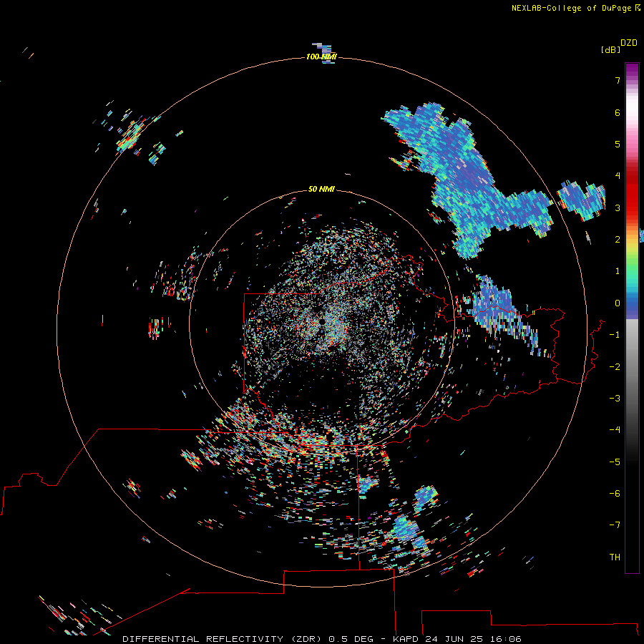Click the 3 value on the dB scale
This screenshot has width=644, height=644.
tap(618, 208)
